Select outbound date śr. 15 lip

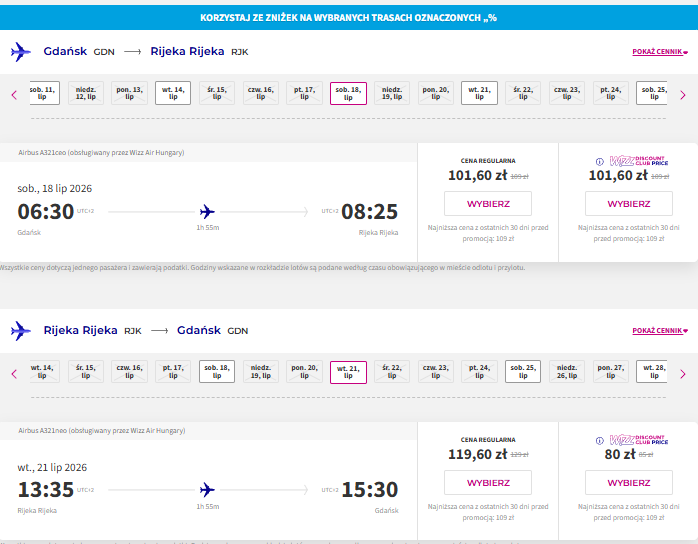point(217,93)
